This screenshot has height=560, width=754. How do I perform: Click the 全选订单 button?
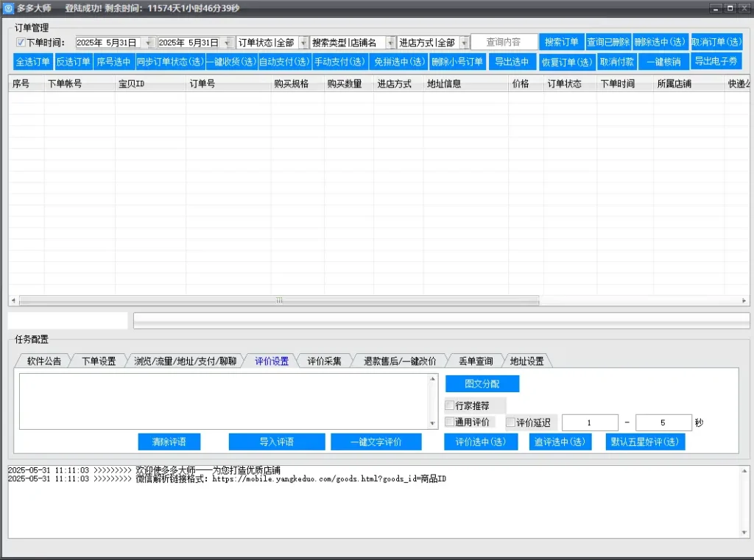[x=32, y=62]
